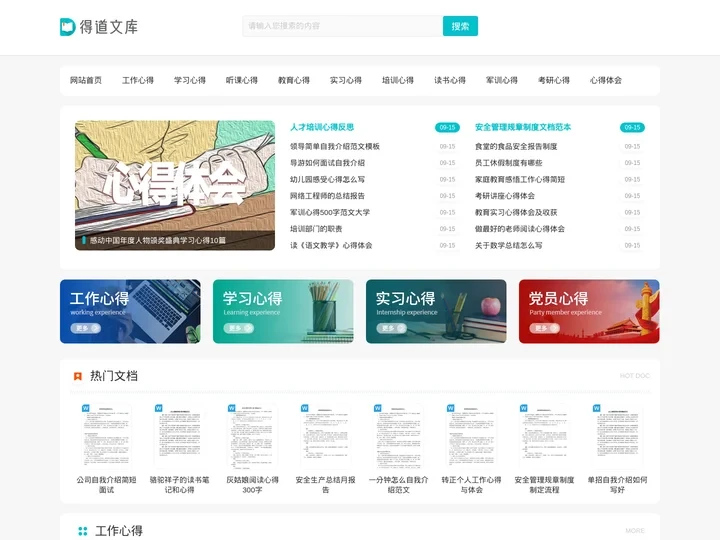Open article 读《语文教学》心得体会
720x540 pixels.
(331, 245)
